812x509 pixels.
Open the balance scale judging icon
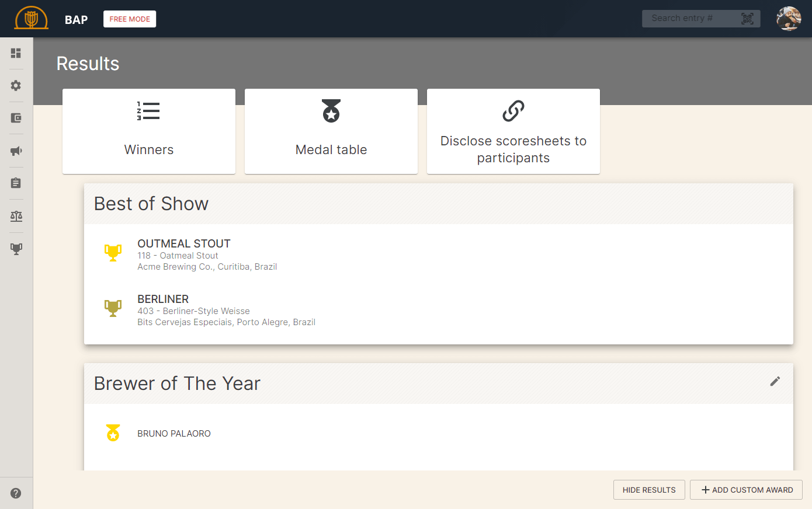16,217
